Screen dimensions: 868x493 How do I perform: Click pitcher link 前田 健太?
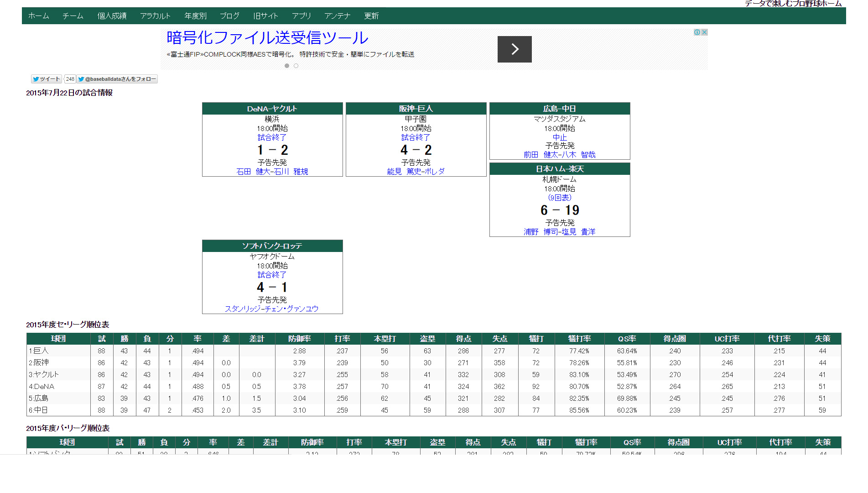tap(541, 154)
